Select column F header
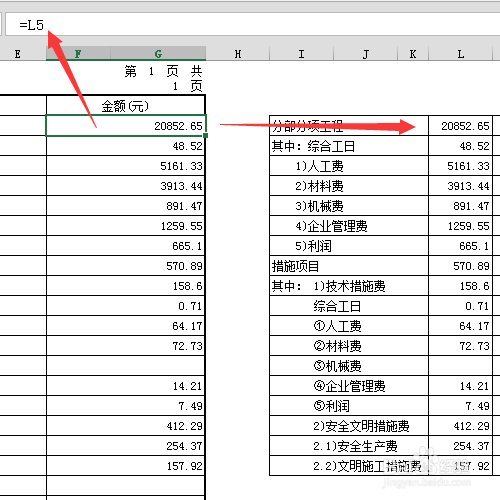The width and height of the screenshot is (500, 500). pyautogui.click(x=78, y=54)
